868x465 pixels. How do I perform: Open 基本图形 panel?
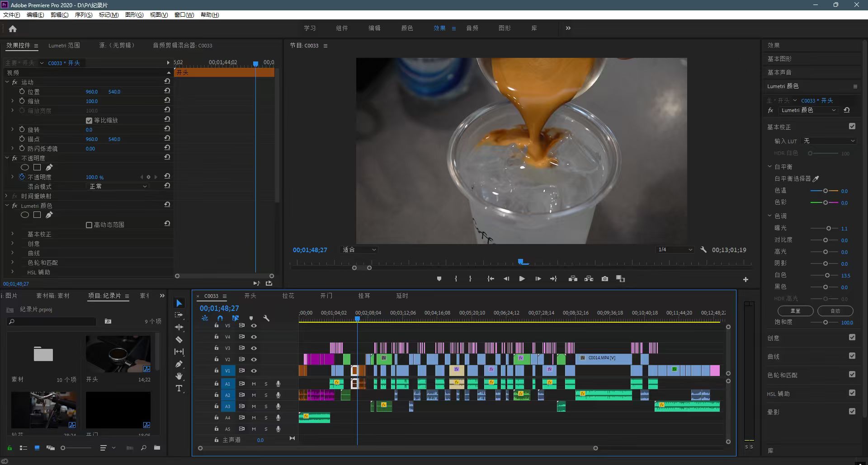coord(779,59)
